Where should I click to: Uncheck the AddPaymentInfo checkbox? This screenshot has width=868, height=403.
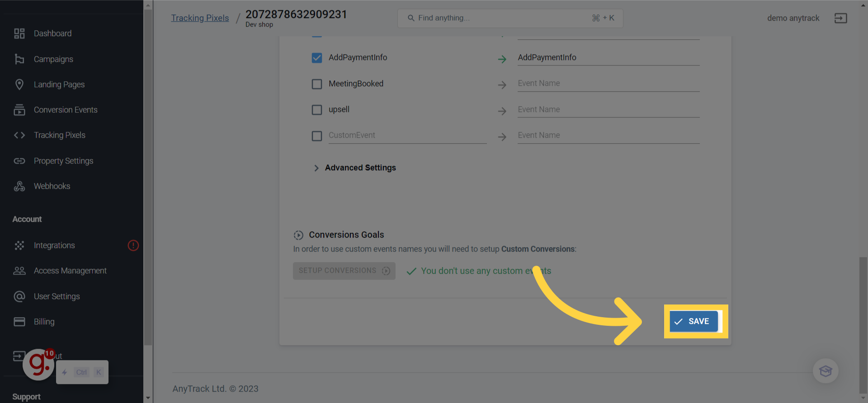click(317, 58)
